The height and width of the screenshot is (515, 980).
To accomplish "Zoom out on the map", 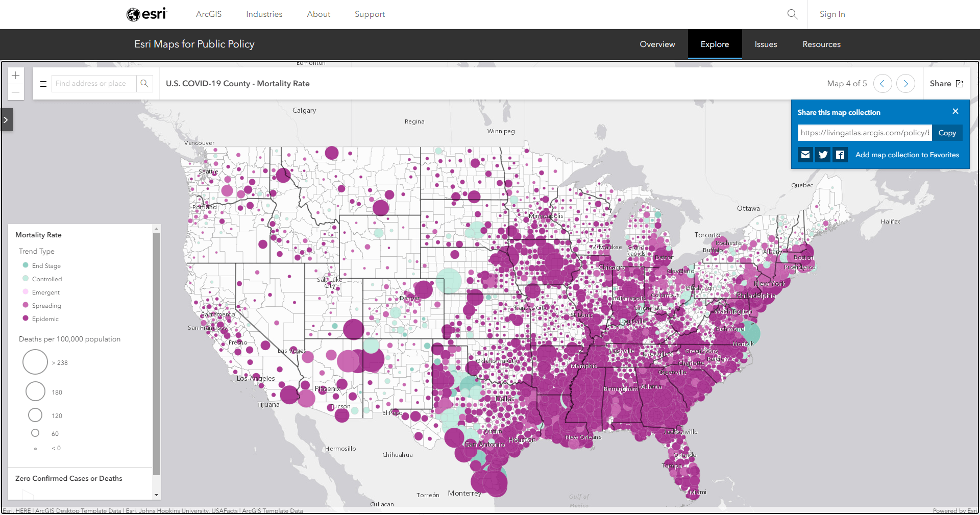I will pyautogui.click(x=16, y=92).
